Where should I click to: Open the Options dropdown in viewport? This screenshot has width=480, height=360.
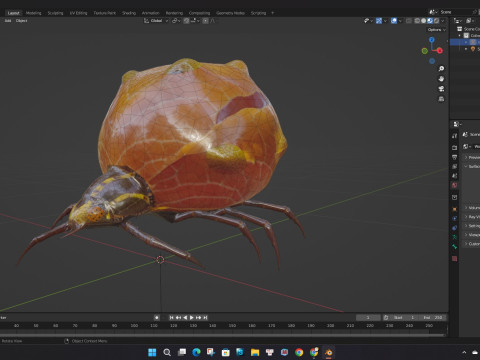[x=437, y=30]
